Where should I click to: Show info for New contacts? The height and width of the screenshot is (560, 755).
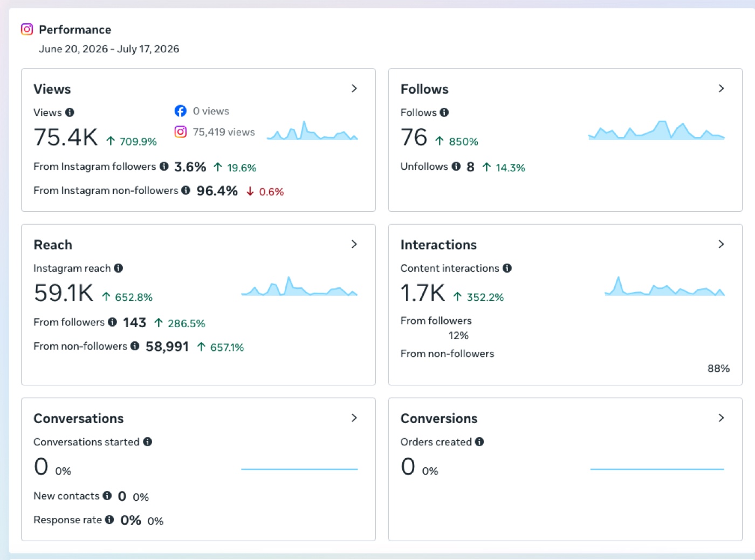(x=107, y=495)
